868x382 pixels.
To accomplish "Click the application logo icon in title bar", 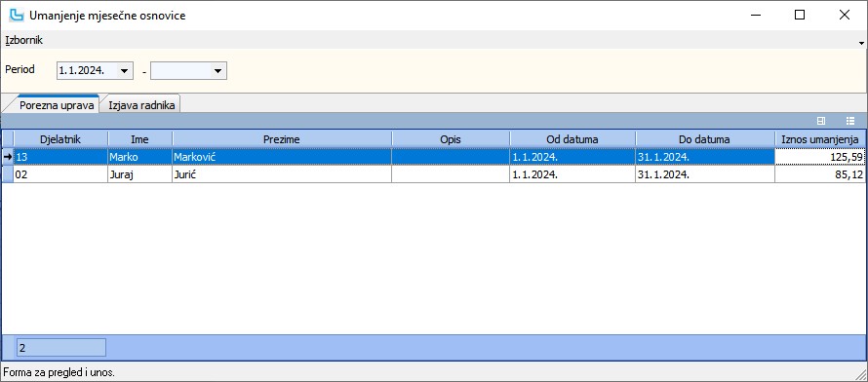I will (x=17, y=15).
